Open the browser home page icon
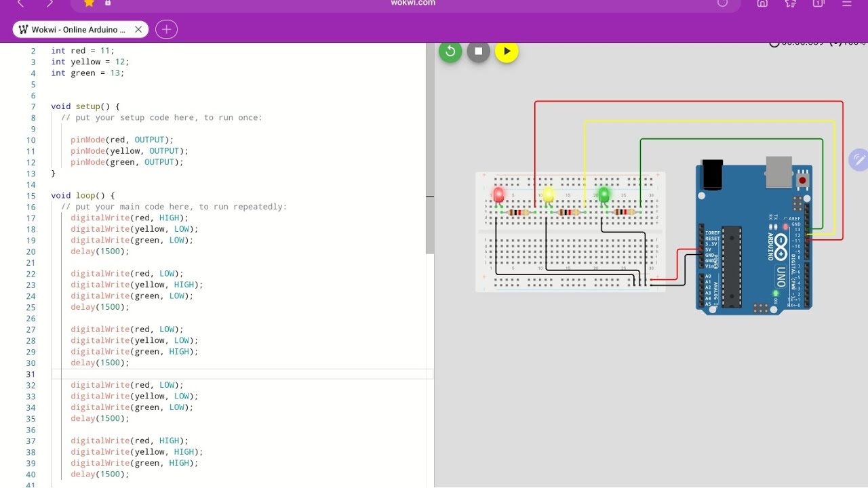The image size is (868, 488). (x=762, y=3)
